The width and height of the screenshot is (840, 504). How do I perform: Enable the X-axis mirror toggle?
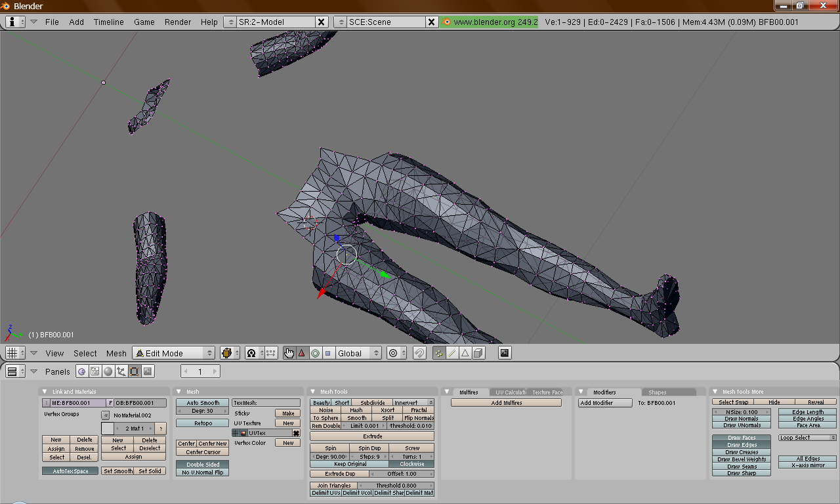808,465
